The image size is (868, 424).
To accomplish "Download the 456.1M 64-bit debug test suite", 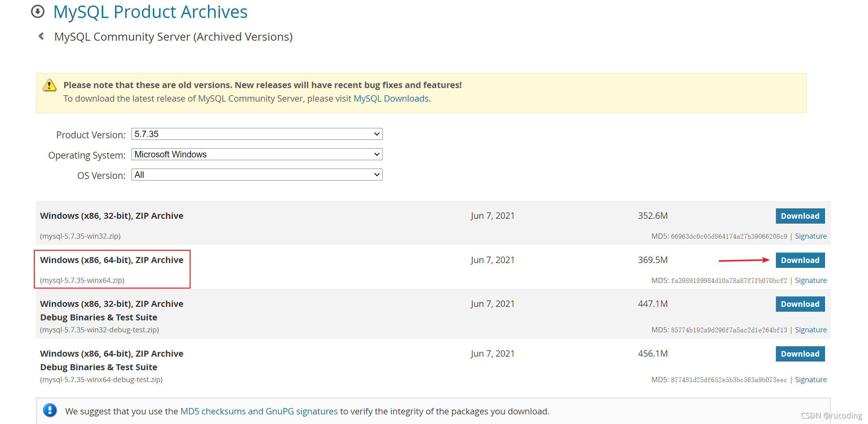I will 800,354.
